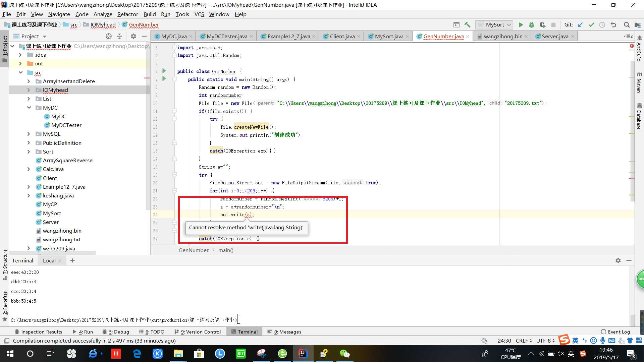
Task: Expand the ArrayInsertandDelete package
Action: [29, 81]
